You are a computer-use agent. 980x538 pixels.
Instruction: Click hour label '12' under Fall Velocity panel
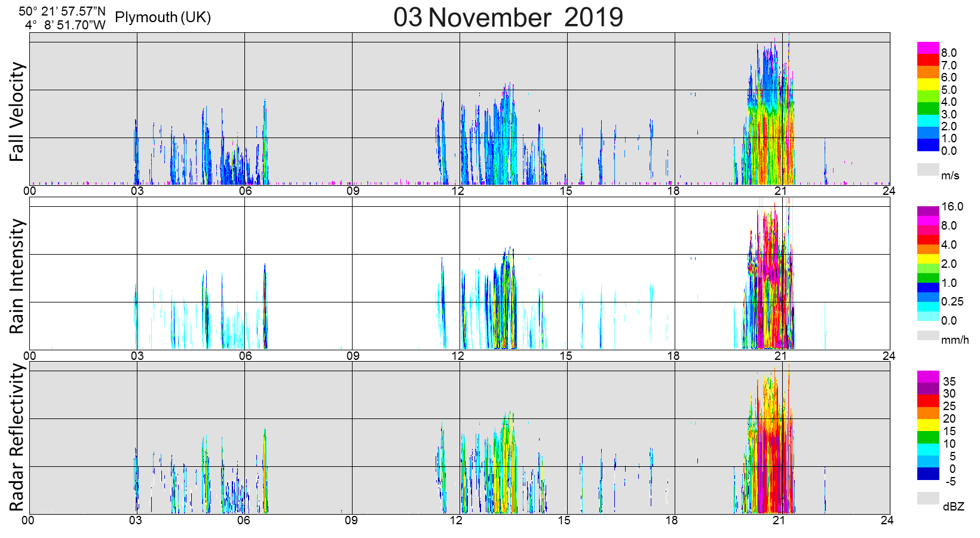pyautogui.click(x=458, y=191)
